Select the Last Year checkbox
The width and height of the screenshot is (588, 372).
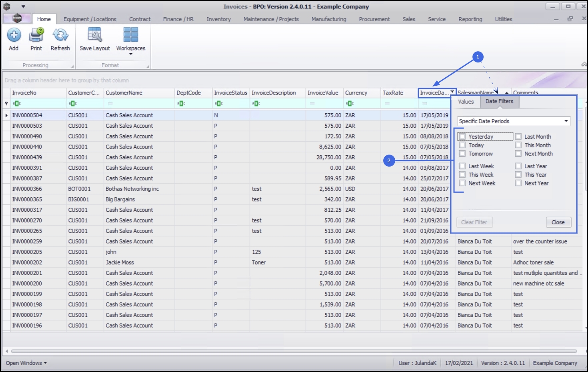(x=518, y=166)
